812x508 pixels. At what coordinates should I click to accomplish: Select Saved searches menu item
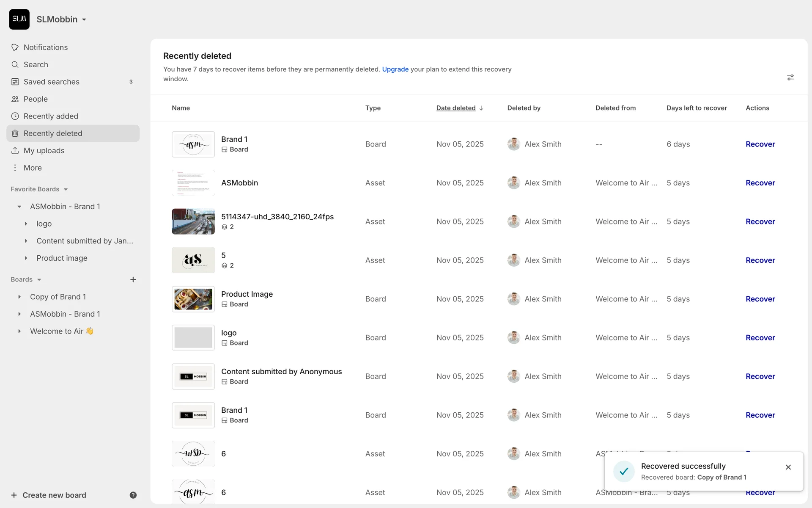pyautogui.click(x=52, y=82)
